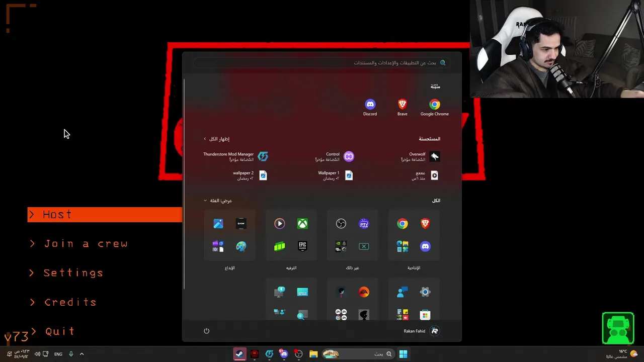Open Media Player in الترفيه category

pos(280,224)
